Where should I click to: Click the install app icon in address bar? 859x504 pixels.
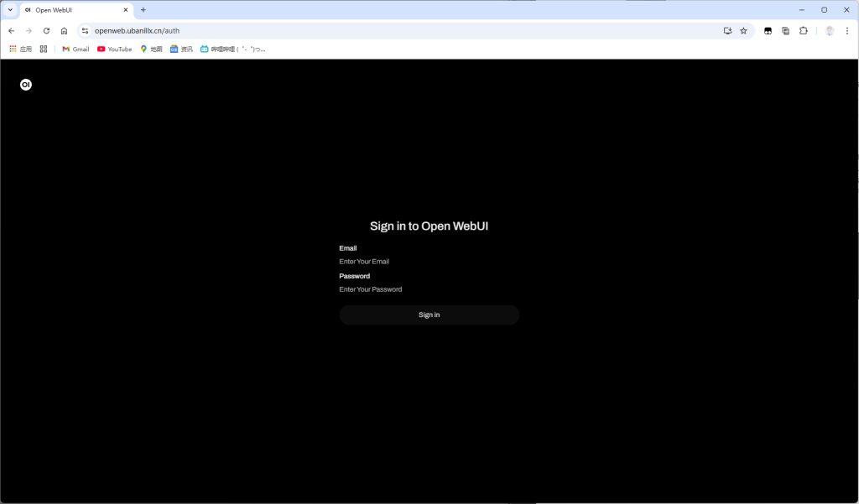click(727, 31)
